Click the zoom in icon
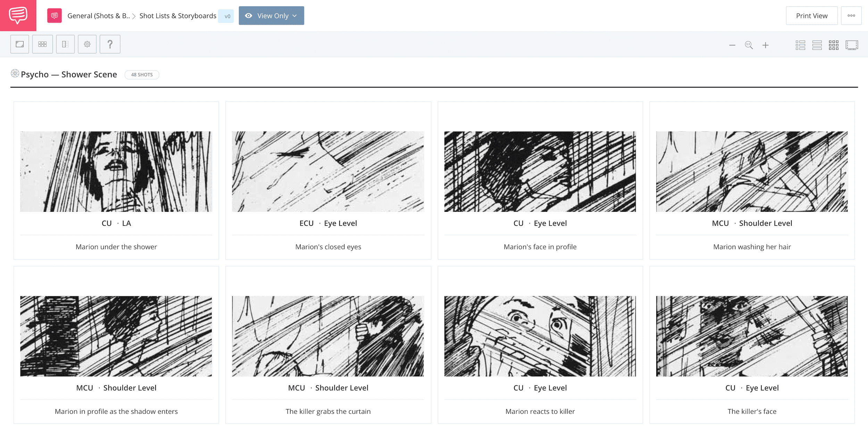 point(766,44)
